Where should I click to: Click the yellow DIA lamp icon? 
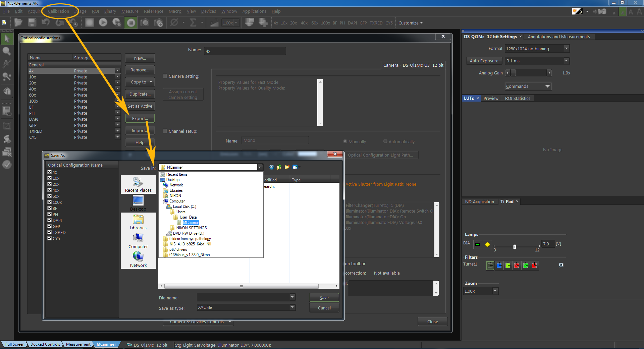click(x=487, y=244)
